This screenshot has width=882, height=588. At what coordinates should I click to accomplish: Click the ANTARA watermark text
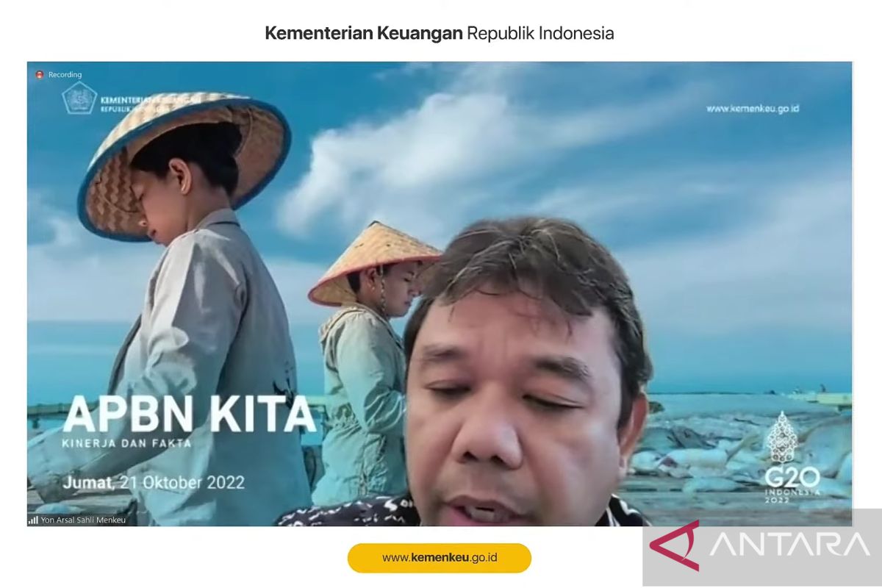click(x=789, y=545)
